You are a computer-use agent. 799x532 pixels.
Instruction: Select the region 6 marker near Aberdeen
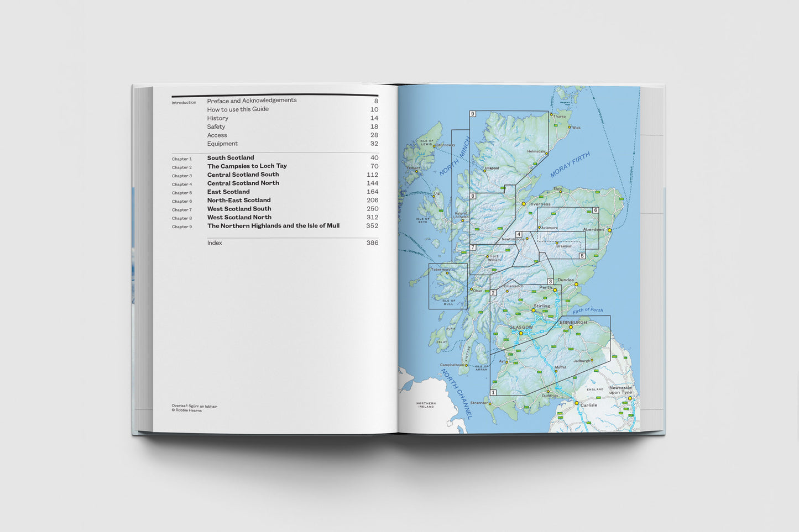pyautogui.click(x=596, y=210)
